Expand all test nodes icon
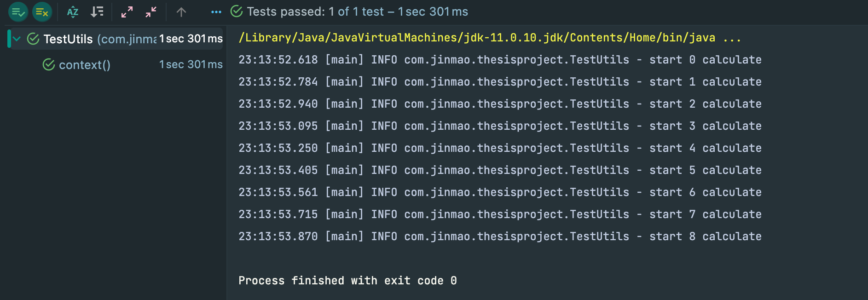Image resolution: width=868 pixels, height=300 pixels. point(127,12)
